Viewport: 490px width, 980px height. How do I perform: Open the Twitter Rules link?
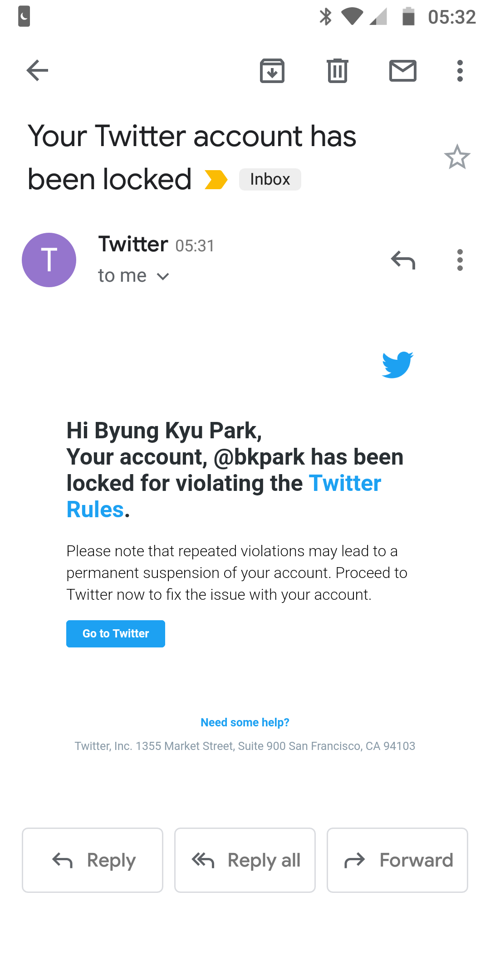click(224, 496)
